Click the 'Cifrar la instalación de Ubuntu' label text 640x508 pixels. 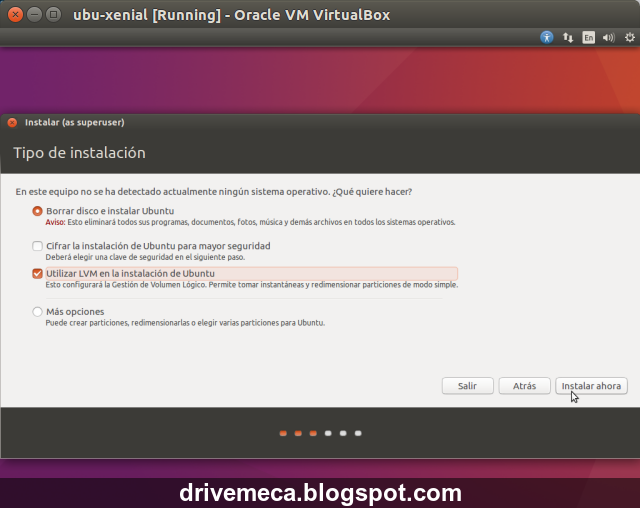tap(158, 246)
